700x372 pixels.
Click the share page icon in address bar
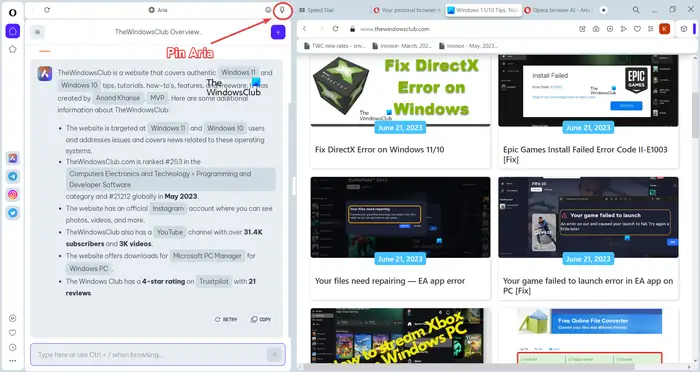tap(582, 29)
